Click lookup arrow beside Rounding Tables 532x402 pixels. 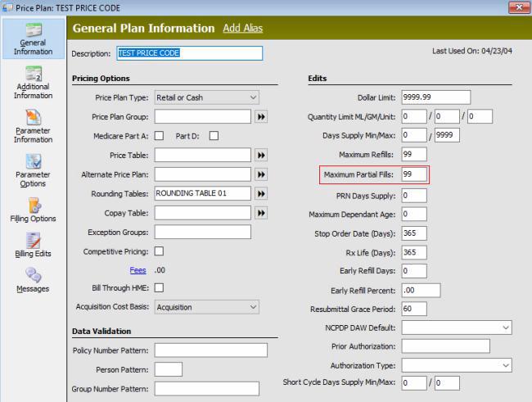click(261, 193)
